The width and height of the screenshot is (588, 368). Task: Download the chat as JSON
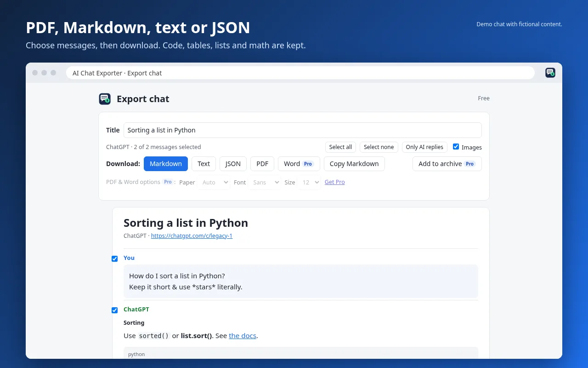[233, 164]
